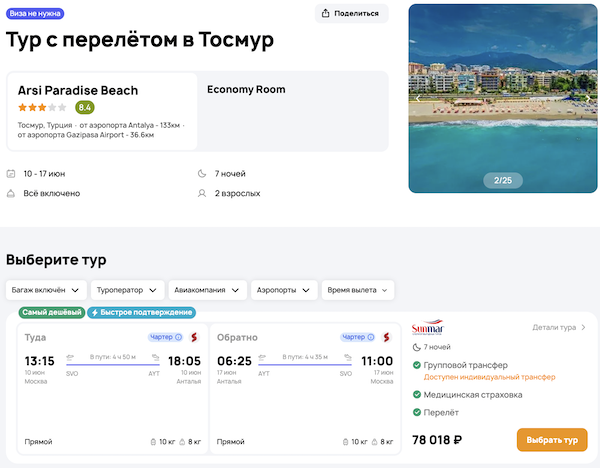Click the hotel star rating icons

pyautogui.click(x=42, y=107)
